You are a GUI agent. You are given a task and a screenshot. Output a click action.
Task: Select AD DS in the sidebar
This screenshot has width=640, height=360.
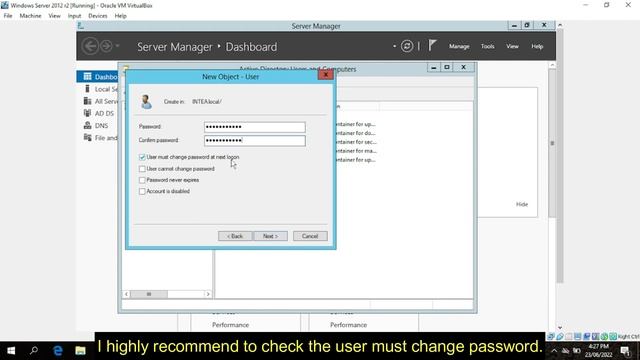click(99, 113)
